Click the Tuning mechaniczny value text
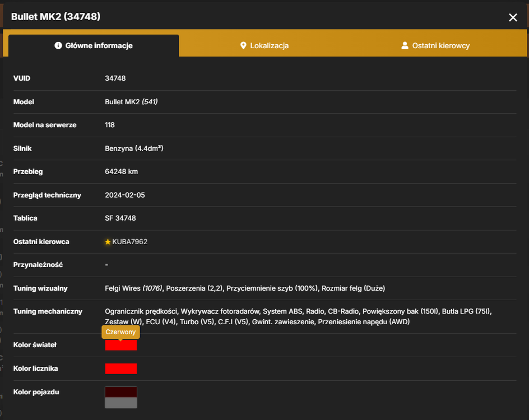Screen dimensions: 529x420 (298, 316)
